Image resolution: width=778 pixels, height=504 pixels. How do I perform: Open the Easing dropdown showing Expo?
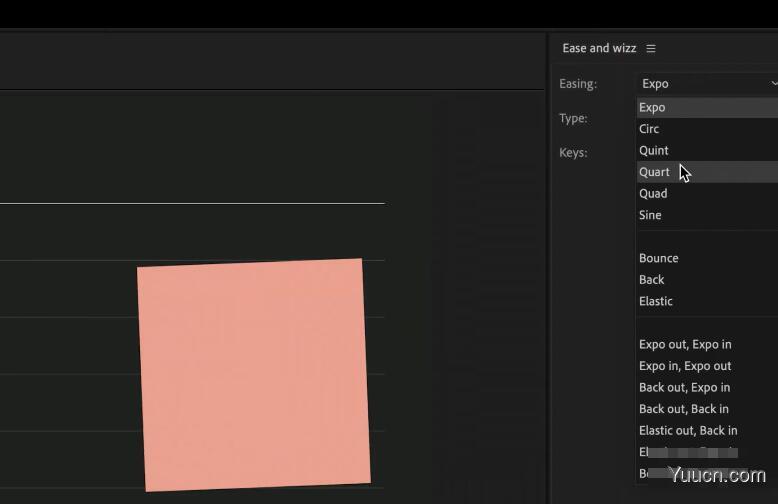coord(707,84)
